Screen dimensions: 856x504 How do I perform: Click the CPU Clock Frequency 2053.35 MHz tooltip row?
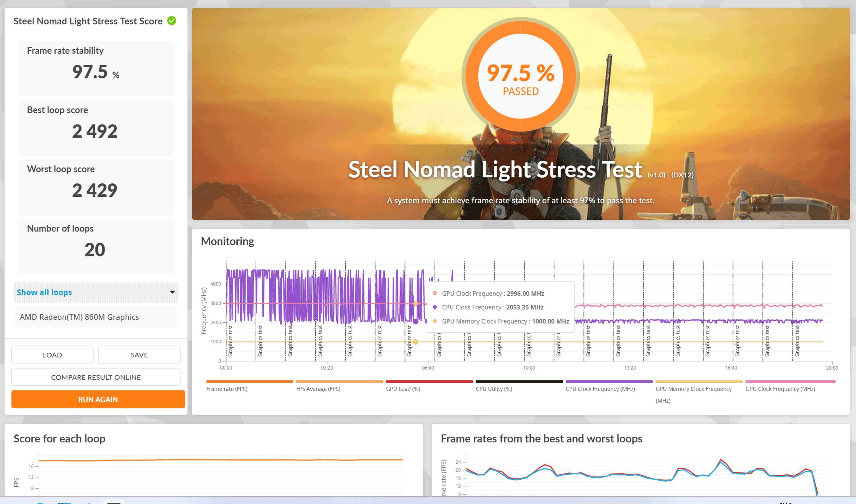pos(489,307)
